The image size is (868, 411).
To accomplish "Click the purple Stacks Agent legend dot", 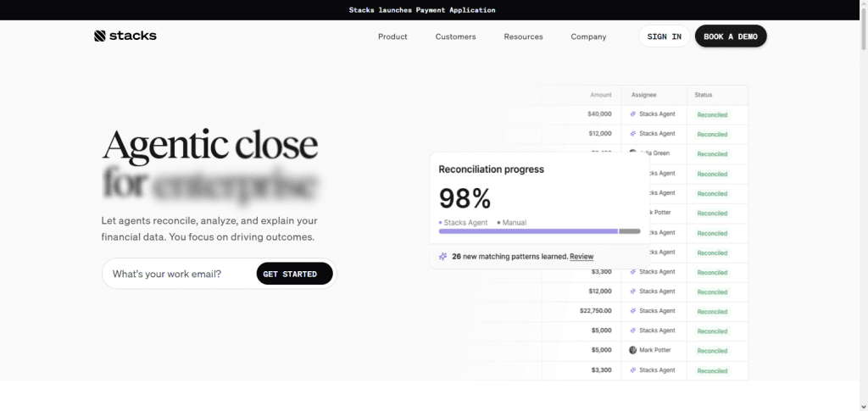I will point(440,223).
